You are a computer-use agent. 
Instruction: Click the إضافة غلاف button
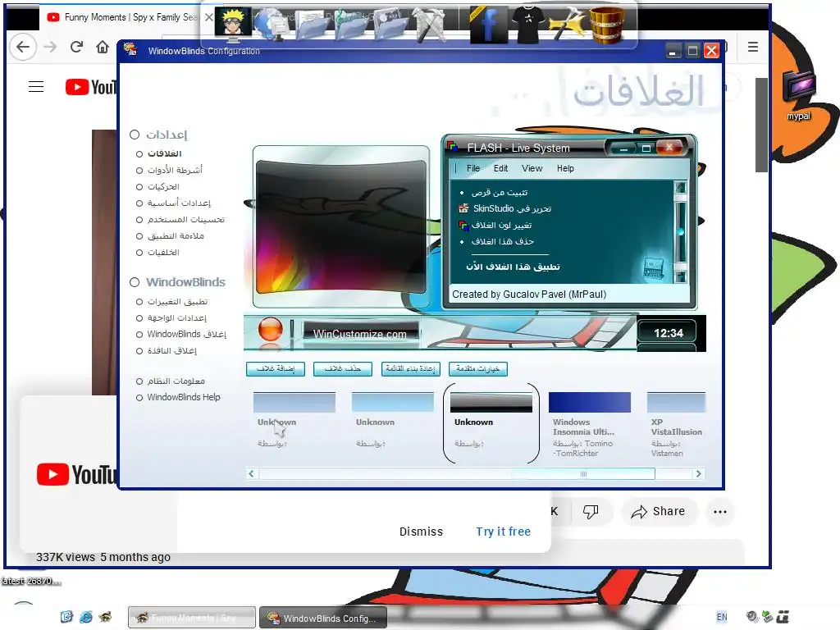(x=276, y=368)
